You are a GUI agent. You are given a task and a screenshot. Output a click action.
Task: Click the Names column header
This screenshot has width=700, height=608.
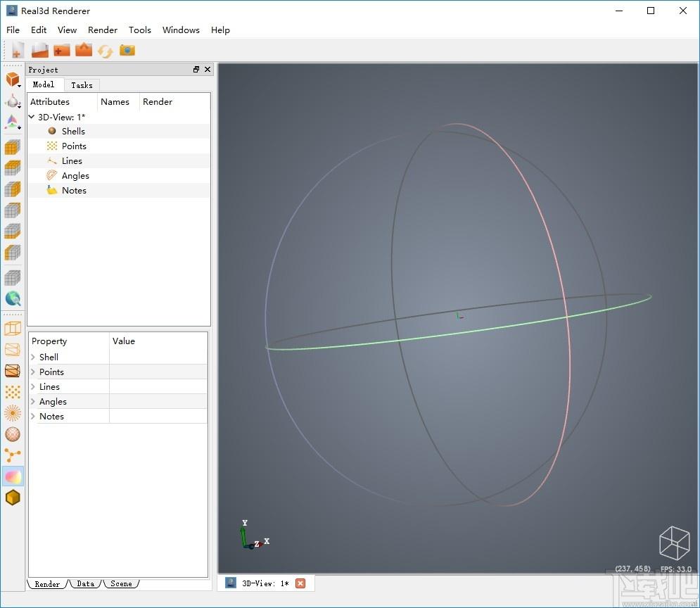[x=118, y=102]
